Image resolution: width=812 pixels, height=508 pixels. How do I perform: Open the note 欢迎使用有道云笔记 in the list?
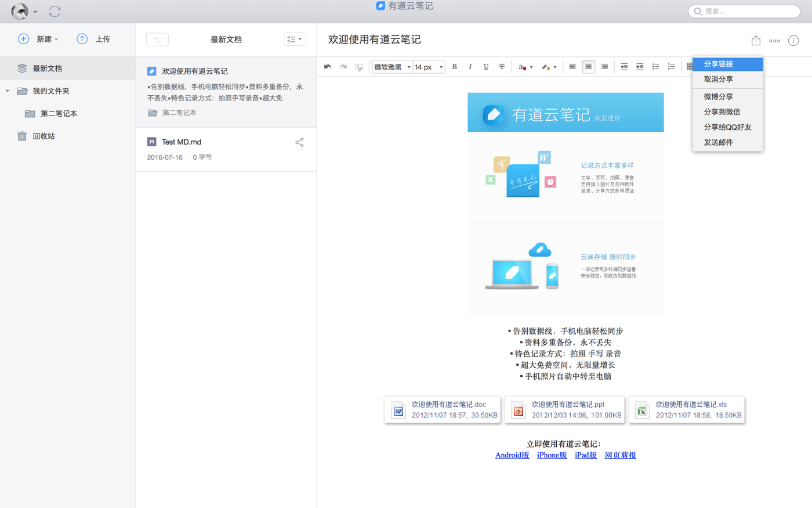coord(226,92)
